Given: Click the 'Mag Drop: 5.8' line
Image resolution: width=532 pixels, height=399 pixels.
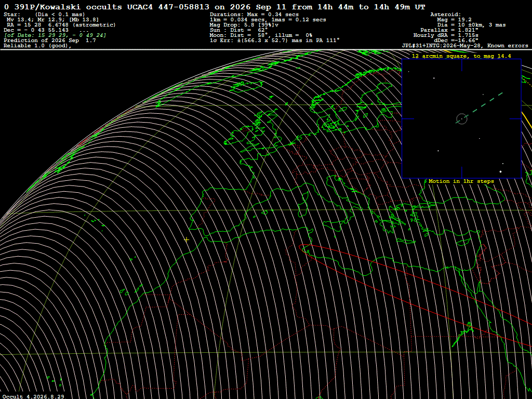Looking at the screenshot, I should (244, 25).
